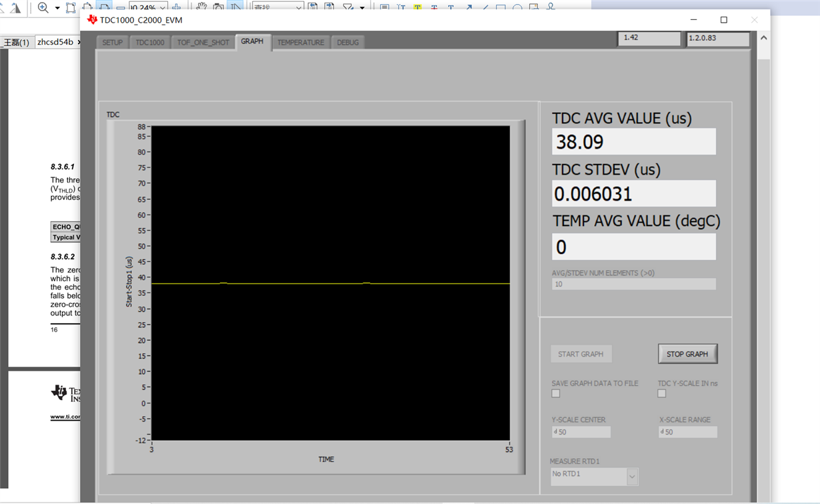Click the Y-axis maximum label 88
This screenshot has width=820, height=504.
pos(141,127)
